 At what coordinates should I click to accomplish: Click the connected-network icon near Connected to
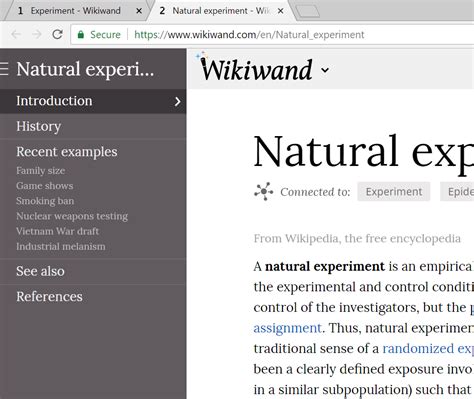coord(264,191)
